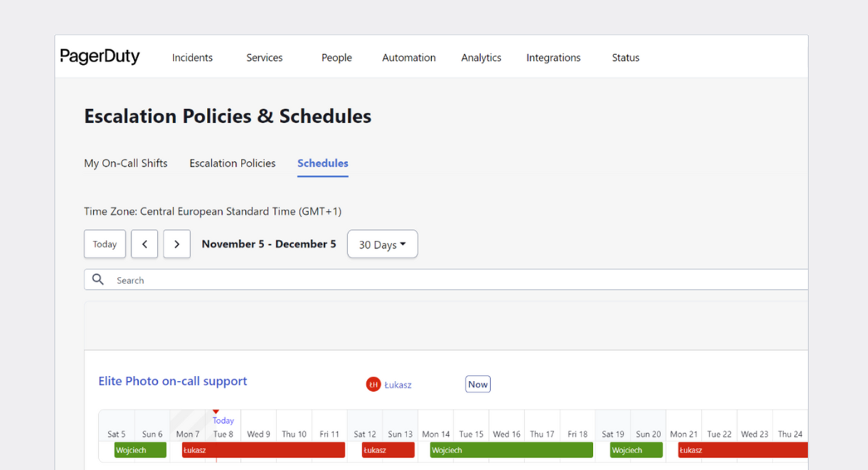Image resolution: width=868 pixels, height=470 pixels.
Task: Select Wojciech shift on Sat 19
Action: coord(637,450)
